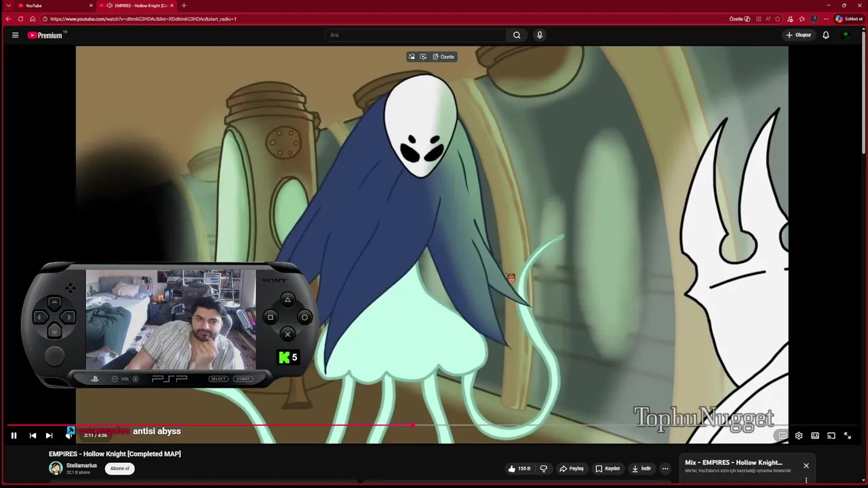Open the browser profile avatar
Screen dimensions: 868x488
pyautogui.click(x=814, y=19)
